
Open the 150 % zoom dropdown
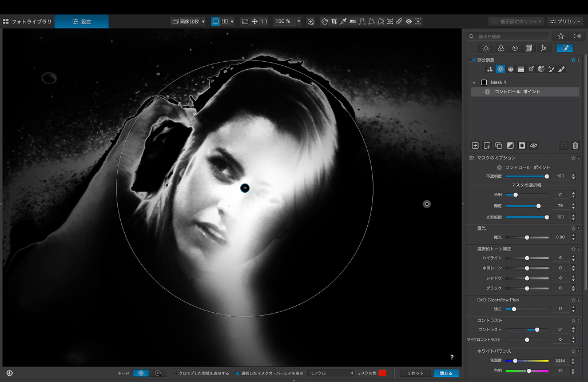point(299,21)
